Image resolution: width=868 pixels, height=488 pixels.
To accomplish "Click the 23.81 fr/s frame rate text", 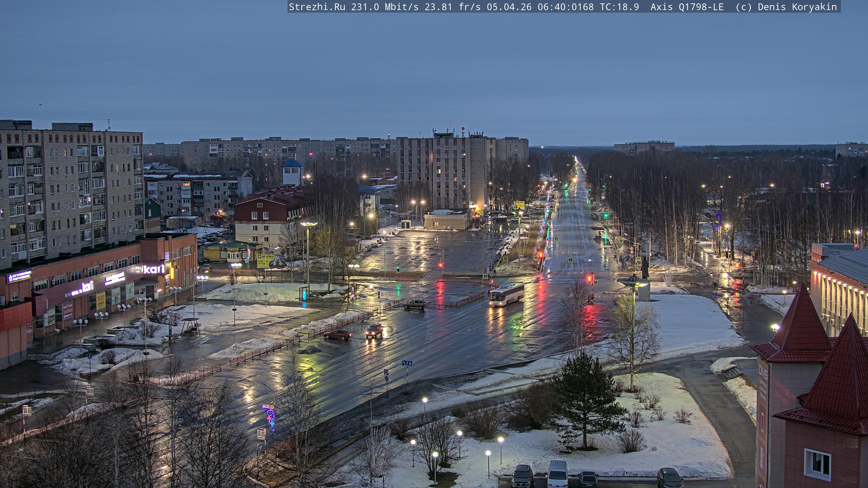I will click(x=452, y=7).
